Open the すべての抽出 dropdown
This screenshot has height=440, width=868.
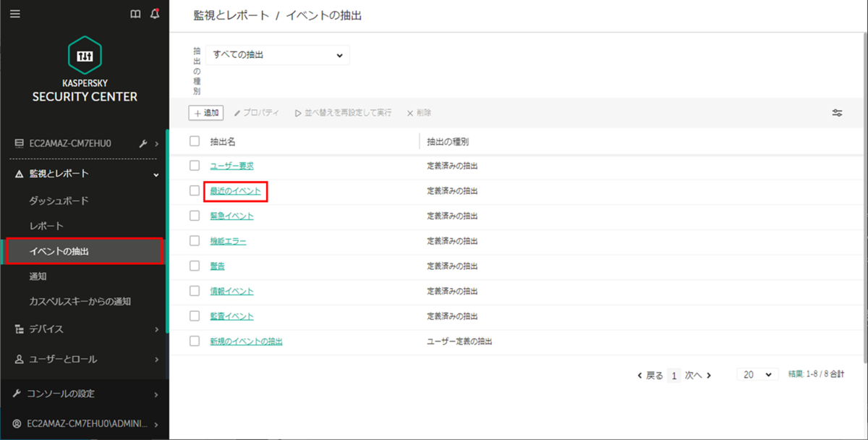coord(277,55)
